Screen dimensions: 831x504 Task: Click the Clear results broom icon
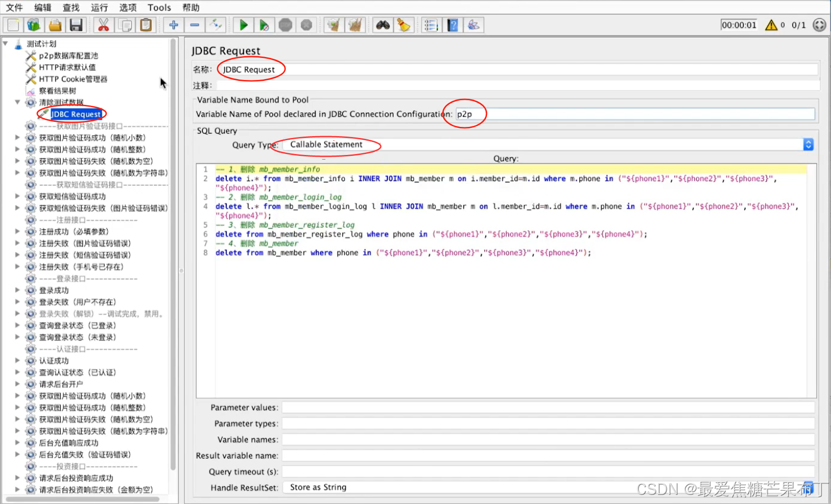[334, 25]
